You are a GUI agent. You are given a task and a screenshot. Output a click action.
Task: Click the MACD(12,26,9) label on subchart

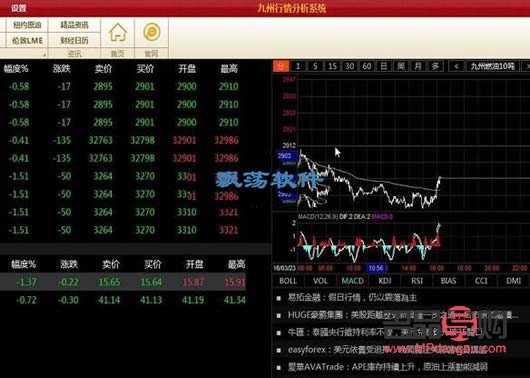(x=318, y=216)
